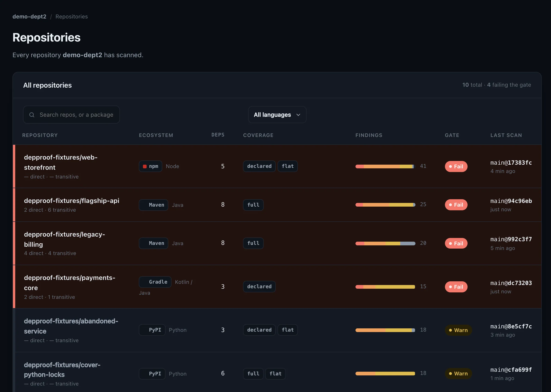This screenshot has height=392, width=551.
Task: Click commit main@992c3f7
Action: coord(511,239)
